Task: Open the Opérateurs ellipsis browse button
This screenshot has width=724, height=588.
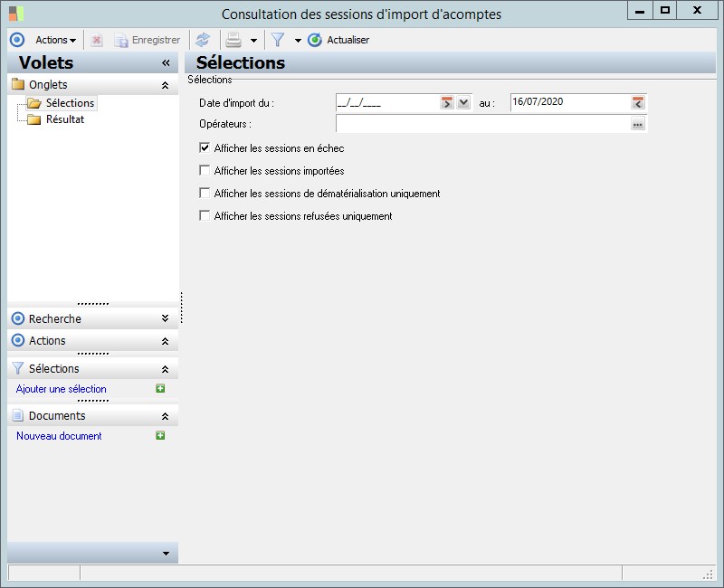Action: coord(638,124)
